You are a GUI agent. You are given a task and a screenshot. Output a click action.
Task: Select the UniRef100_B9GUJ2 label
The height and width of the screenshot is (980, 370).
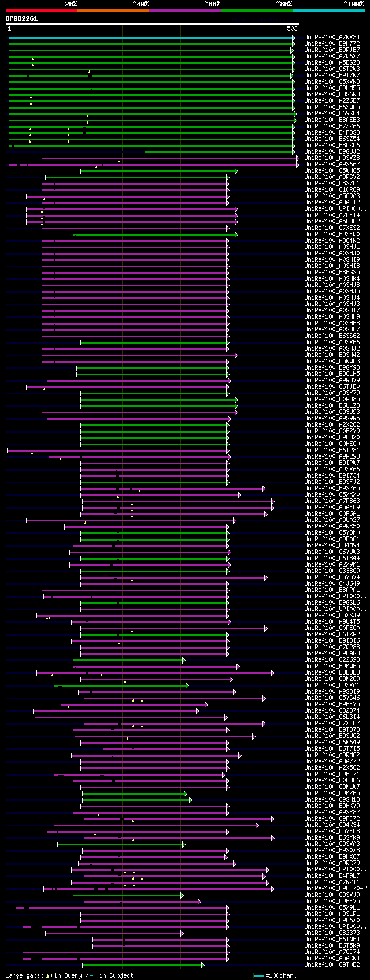click(332, 152)
